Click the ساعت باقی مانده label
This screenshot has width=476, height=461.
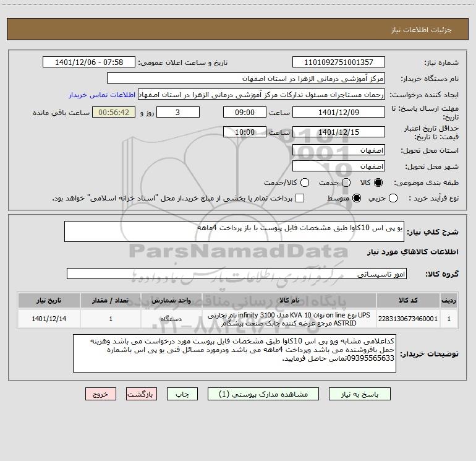point(61,113)
